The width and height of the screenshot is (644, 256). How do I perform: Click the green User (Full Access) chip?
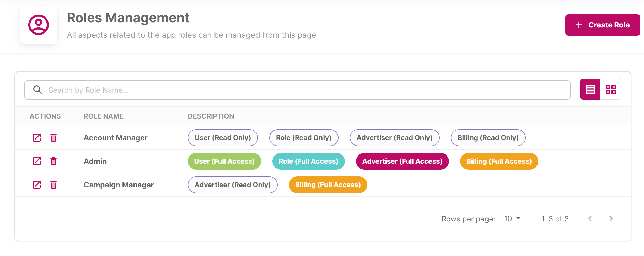click(x=224, y=161)
